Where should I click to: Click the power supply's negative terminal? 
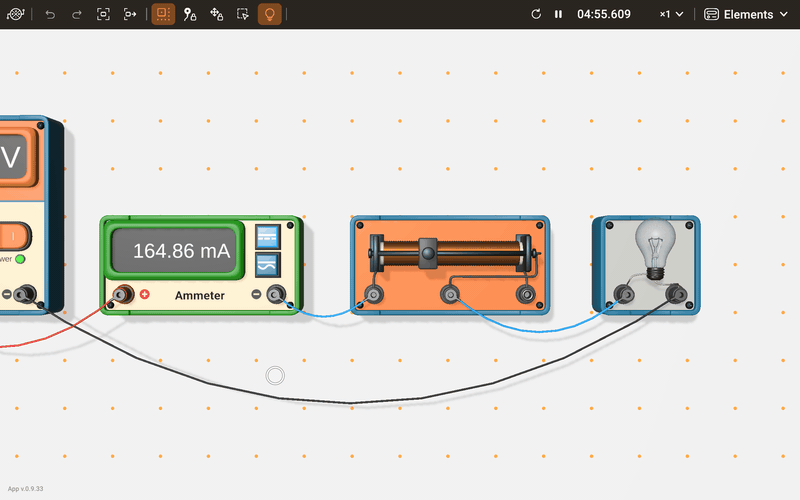(24, 294)
